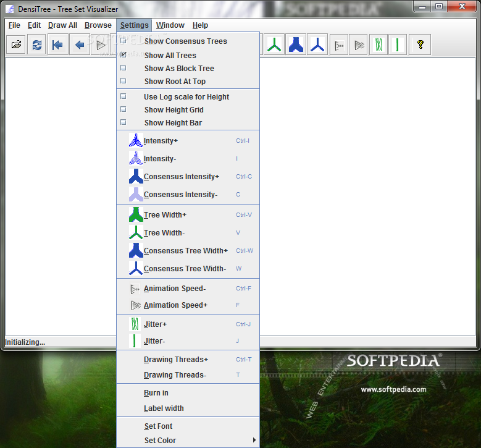Click the previous tree arrow icon
481x448 pixels.
click(80, 45)
